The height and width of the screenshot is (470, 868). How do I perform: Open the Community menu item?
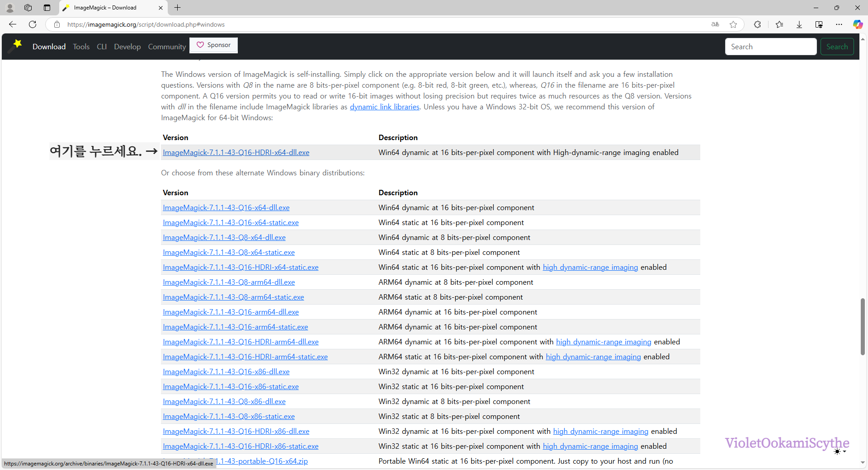167,47
